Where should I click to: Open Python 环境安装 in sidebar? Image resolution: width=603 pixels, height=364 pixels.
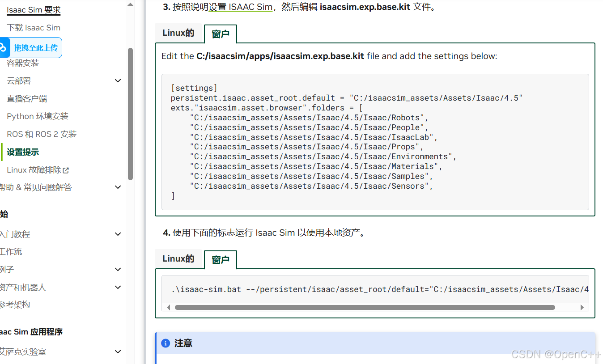click(x=38, y=116)
